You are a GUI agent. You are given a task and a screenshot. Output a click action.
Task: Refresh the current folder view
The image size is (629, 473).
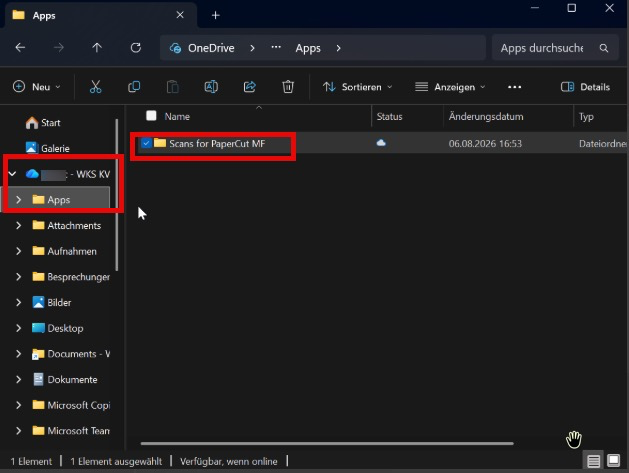coord(136,48)
